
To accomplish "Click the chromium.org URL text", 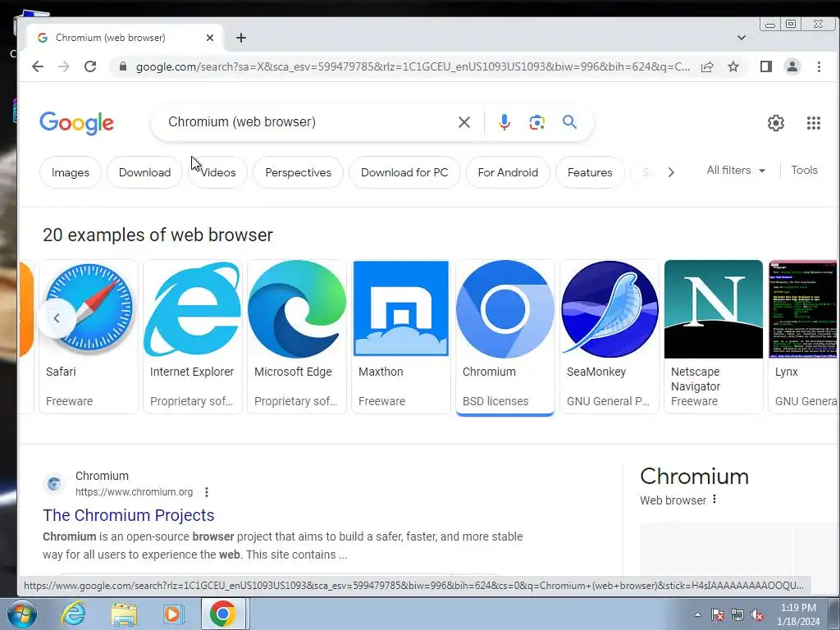I will [x=134, y=492].
